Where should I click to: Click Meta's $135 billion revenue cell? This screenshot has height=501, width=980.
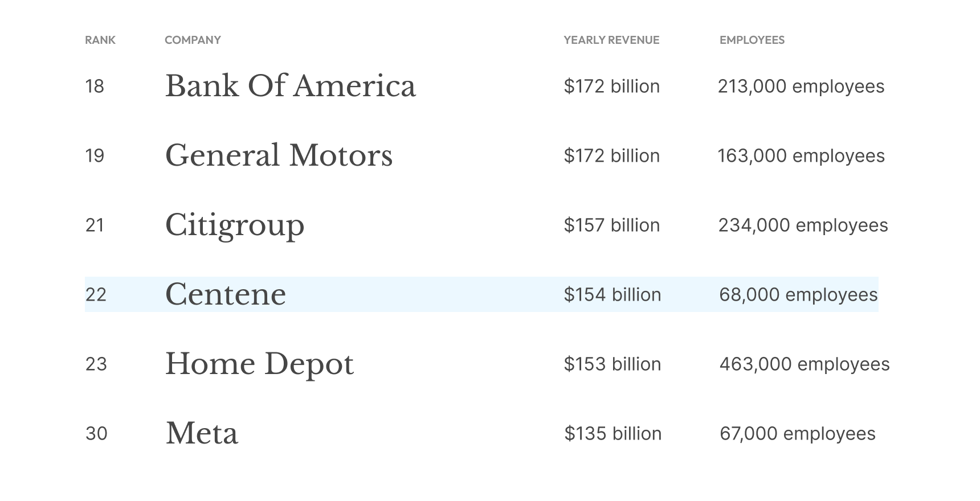(613, 433)
